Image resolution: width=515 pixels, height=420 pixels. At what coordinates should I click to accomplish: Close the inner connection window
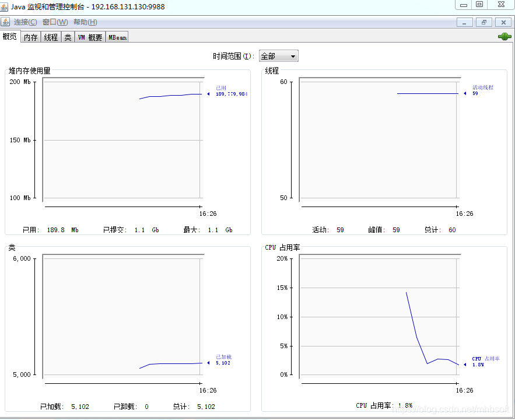[x=503, y=22]
